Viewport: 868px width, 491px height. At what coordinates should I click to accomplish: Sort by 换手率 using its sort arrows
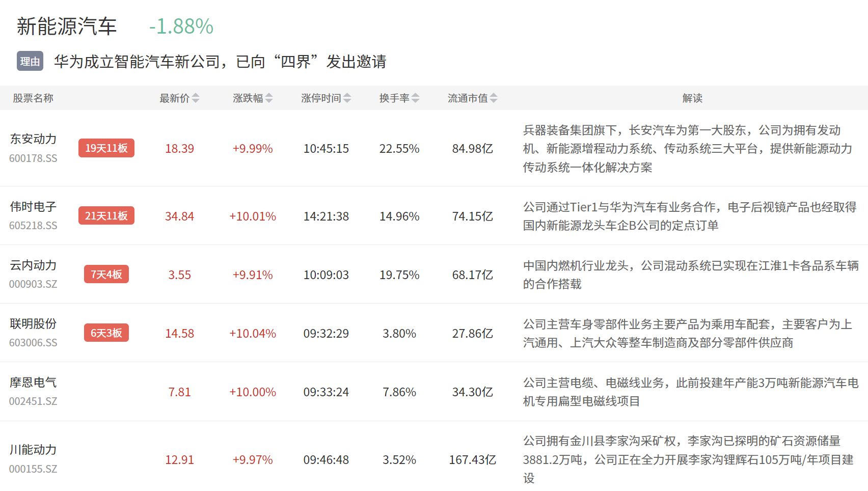click(416, 98)
